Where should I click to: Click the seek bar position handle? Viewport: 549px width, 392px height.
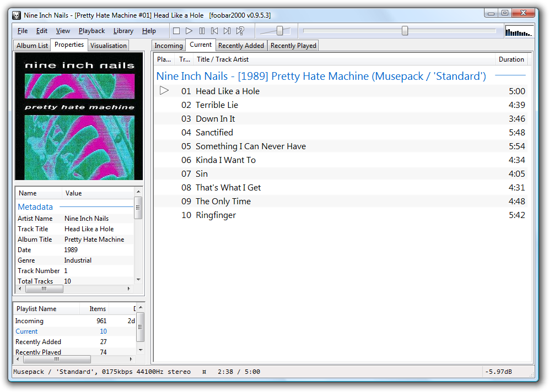coord(405,31)
